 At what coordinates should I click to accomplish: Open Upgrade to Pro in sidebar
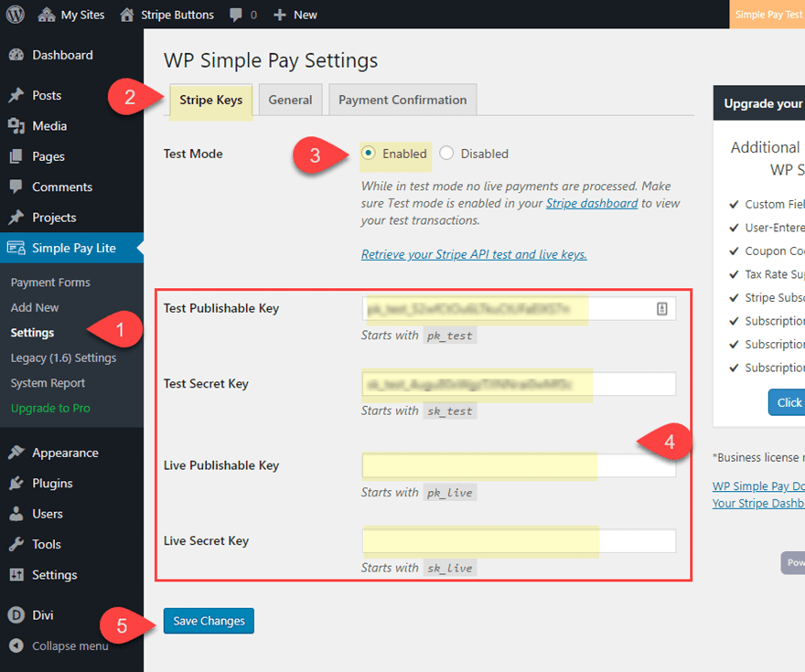[50, 408]
